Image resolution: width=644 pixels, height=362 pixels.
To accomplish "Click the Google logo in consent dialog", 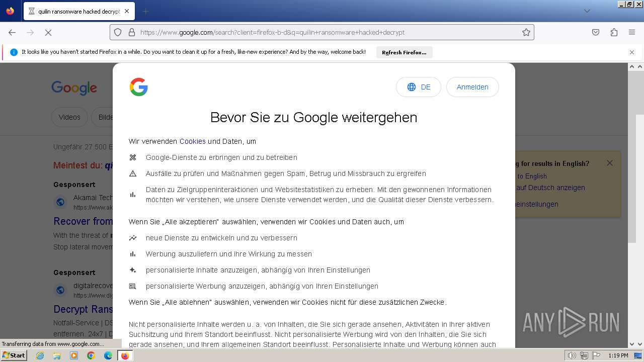I will tap(139, 87).
